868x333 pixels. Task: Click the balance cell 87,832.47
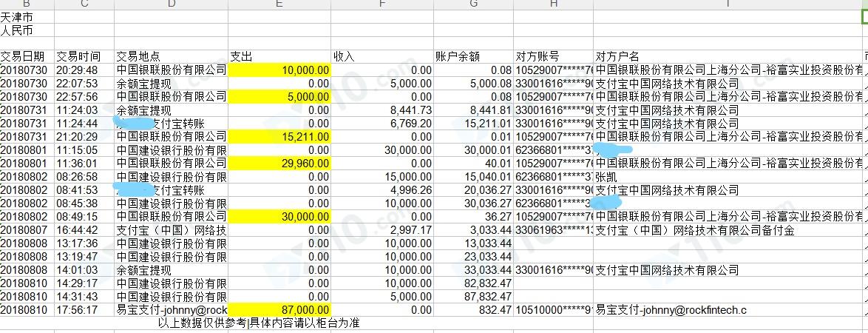pyautogui.click(x=473, y=297)
